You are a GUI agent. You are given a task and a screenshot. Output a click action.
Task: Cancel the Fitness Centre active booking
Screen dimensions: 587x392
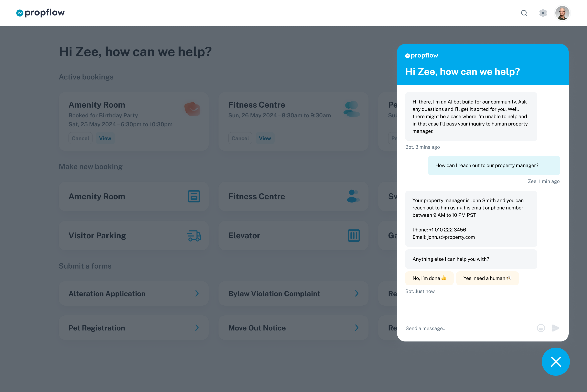[x=240, y=138]
